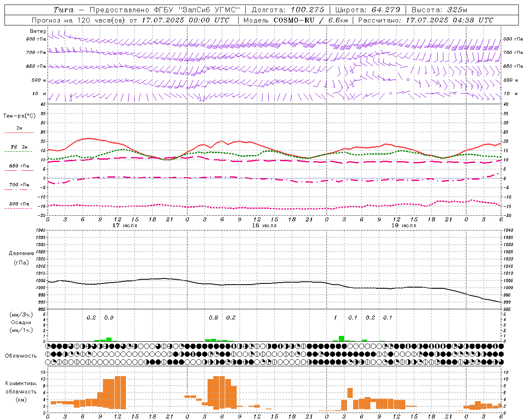
Task: Click the "19 июля" date label
Action: 404,225
